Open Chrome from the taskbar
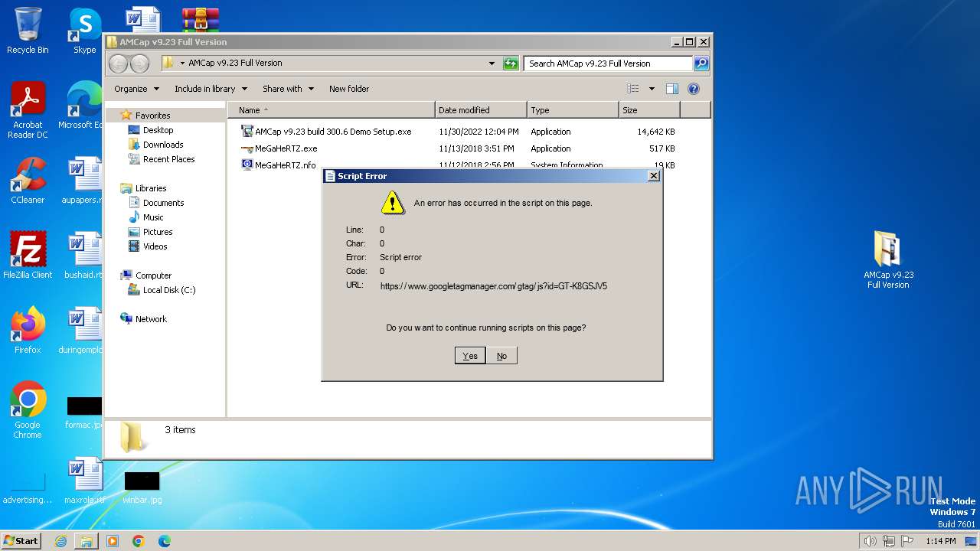The image size is (980, 551). (x=139, y=541)
